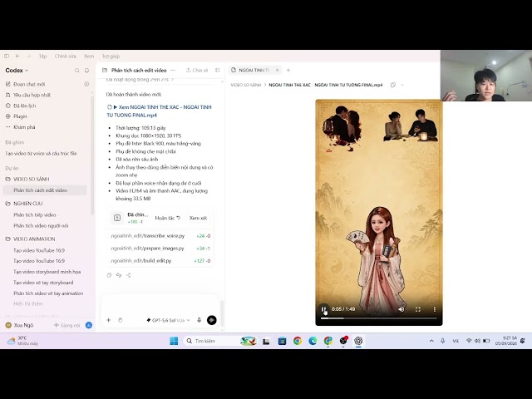Open options beside chat title Phân tích cách
Image resolution: width=532 pixels, height=399 pixels.
[173, 70]
